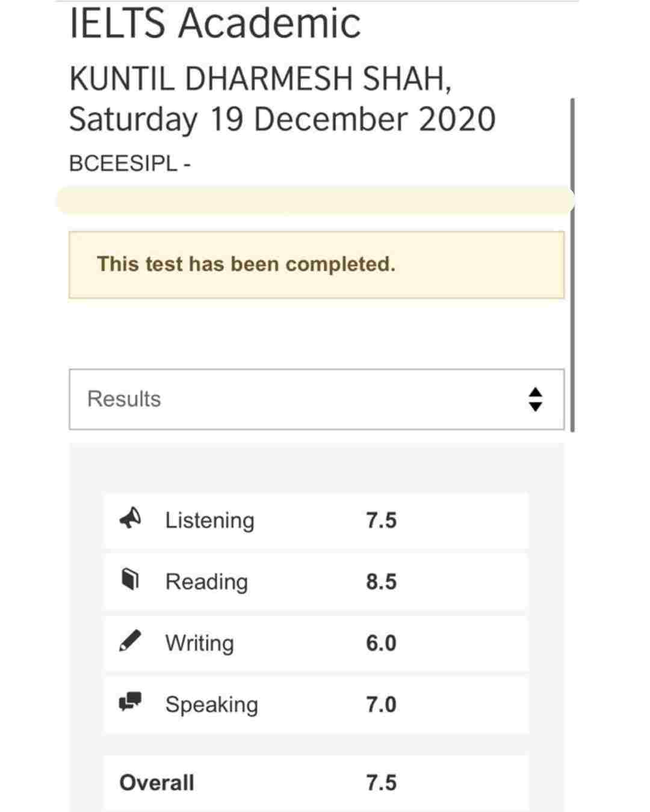Click the vertical scrollbar on the right
The image size is (650, 812).
pyautogui.click(x=572, y=265)
